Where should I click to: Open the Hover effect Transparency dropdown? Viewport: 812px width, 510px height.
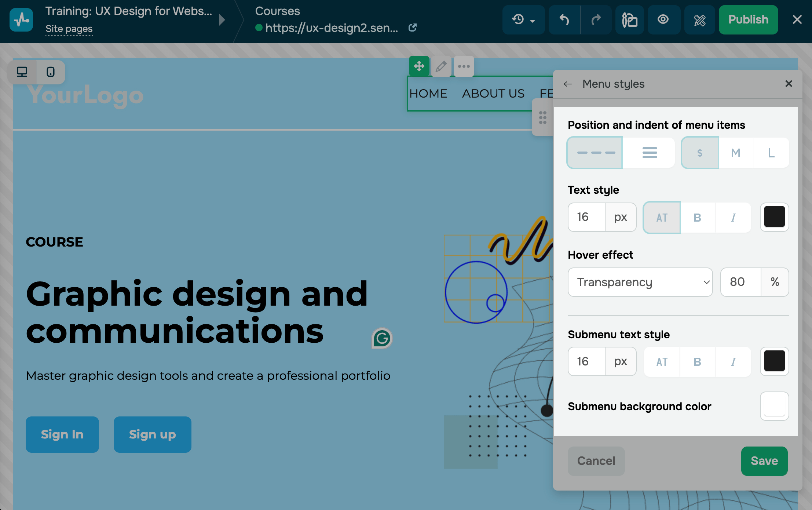coord(640,282)
